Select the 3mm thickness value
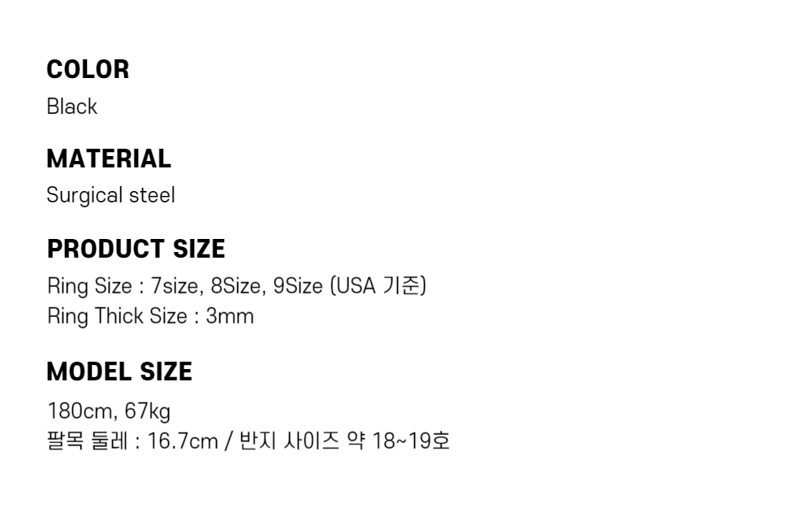Image resolution: width=812 pixels, height=508 pixels. (230, 316)
